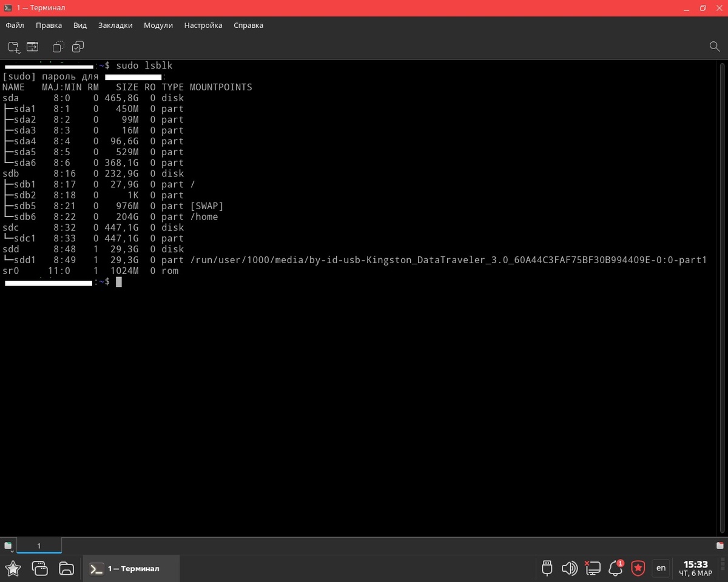The height and width of the screenshot is (582, 728).
Task: Open the Справка menu
Action: click(x=248, y=25)
